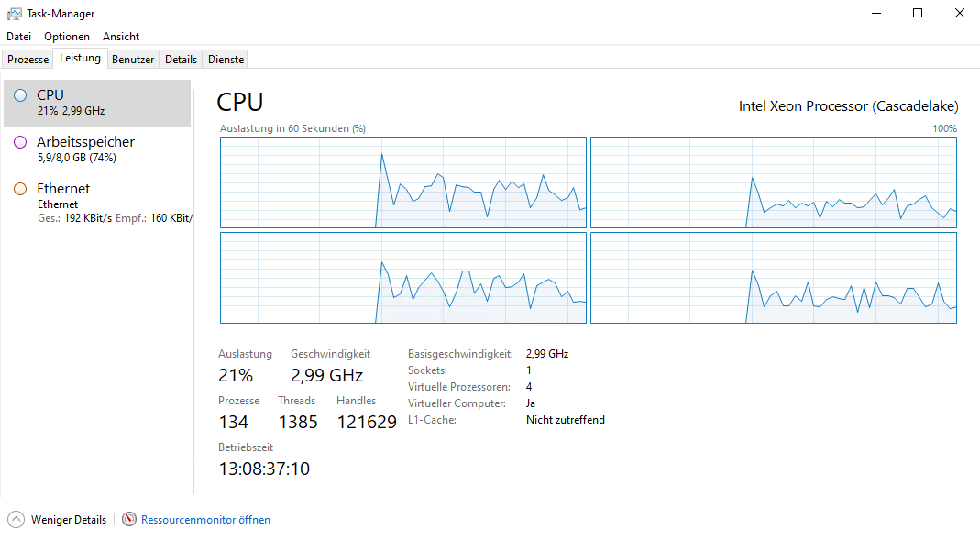
Task: Switch to the Benutzer tab
Action: (133, 60)
